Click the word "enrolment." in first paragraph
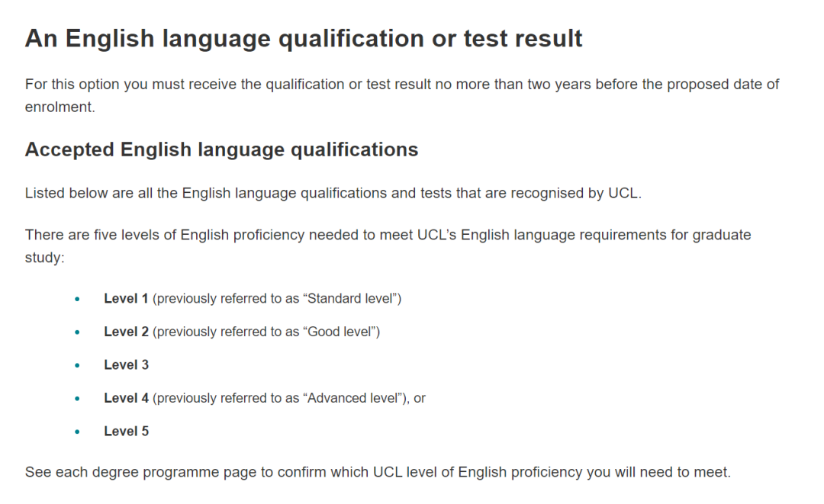Screen dimensions: 824x504 coord(60,107)
